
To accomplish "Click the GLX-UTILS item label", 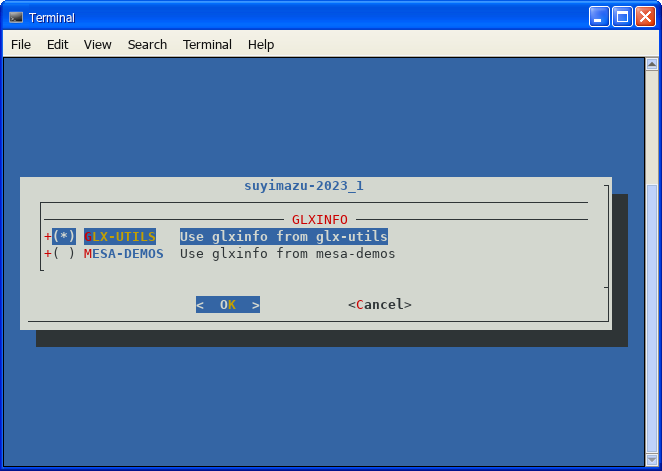I will [120, 237].
